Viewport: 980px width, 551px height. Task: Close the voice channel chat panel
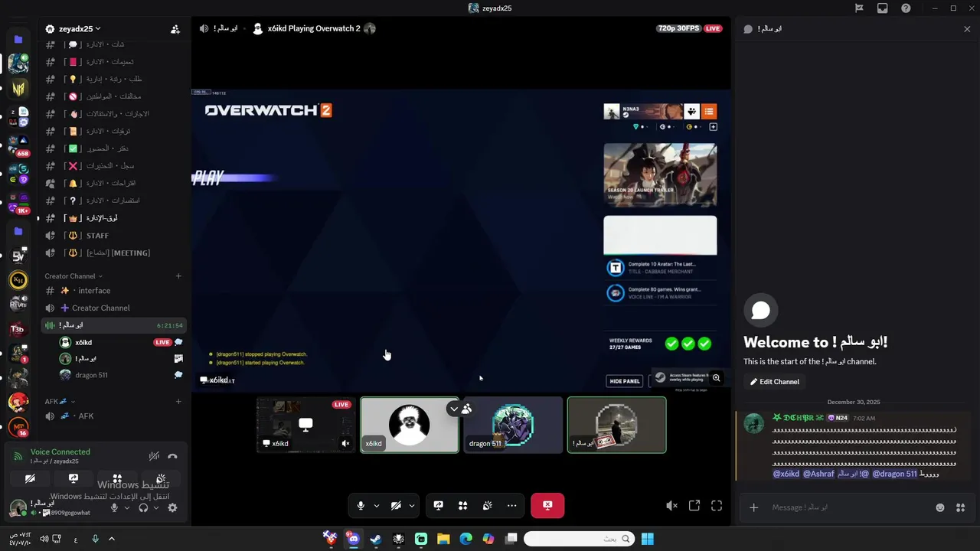pyautogui.click(x=967, y=28)
